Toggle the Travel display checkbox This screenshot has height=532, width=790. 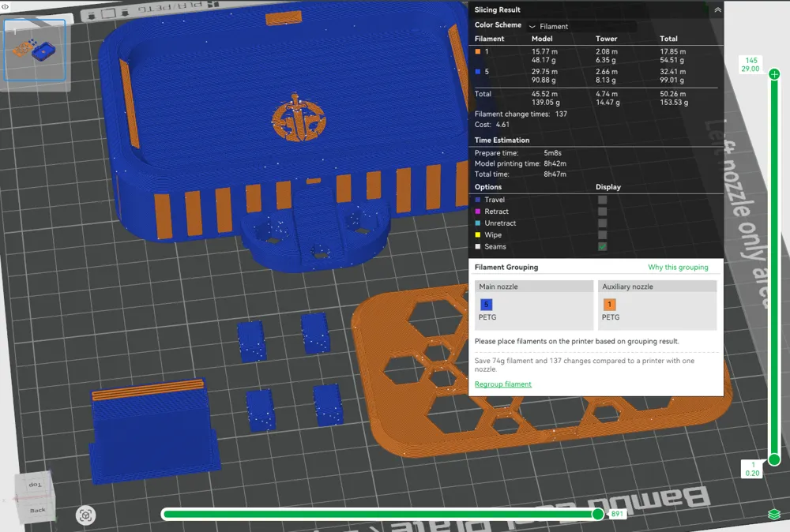(602, 200)
